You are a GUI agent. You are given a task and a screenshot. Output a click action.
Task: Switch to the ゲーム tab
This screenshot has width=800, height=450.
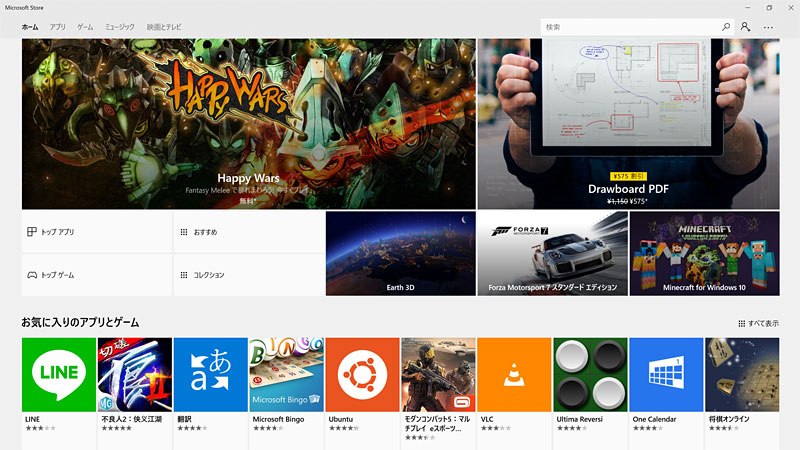click(x=85, y=27)
